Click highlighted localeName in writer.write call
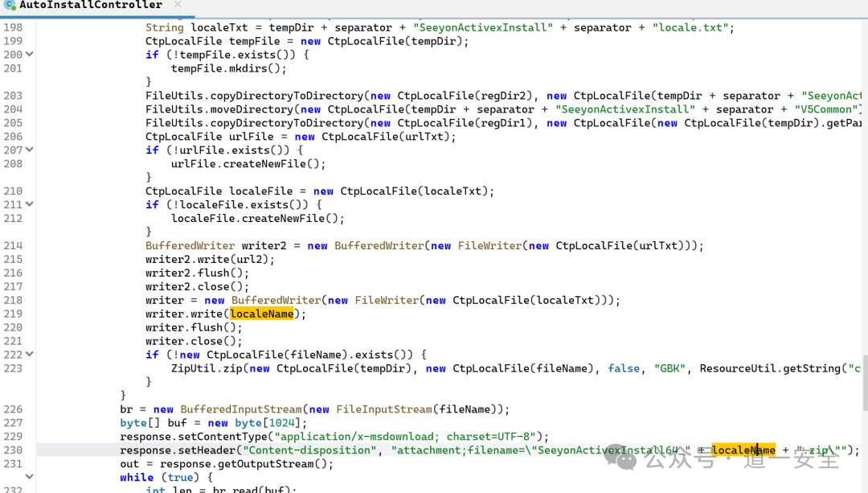868x493 pixels. 262,314
